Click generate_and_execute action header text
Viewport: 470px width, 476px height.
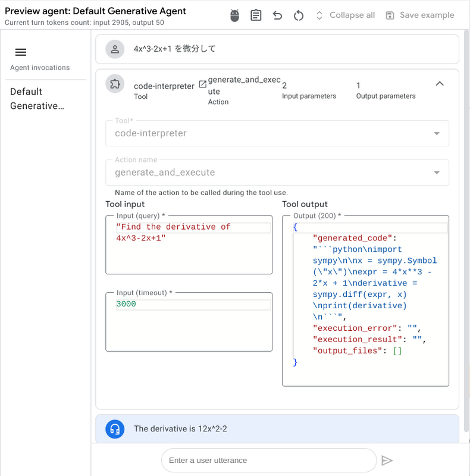coord(244,85)
